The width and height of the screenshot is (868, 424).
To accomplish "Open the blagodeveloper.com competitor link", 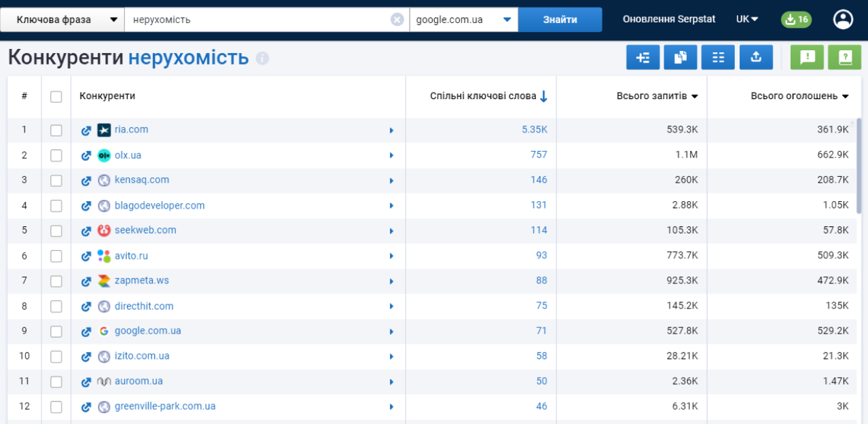I will pos(160,205).
